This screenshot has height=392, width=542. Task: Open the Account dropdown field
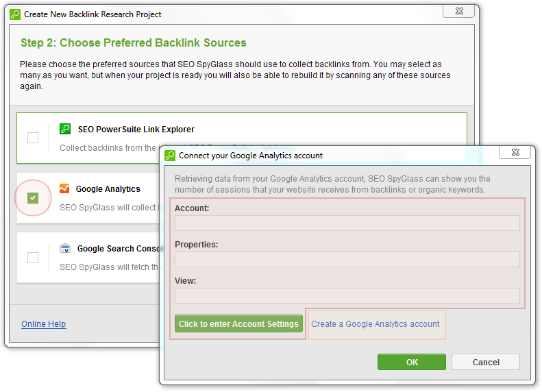[347, 223]
